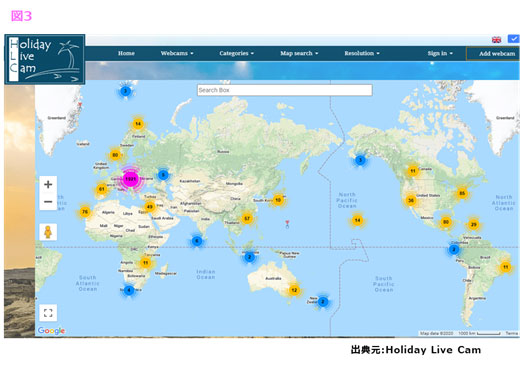This screenshot has width=523, height=365.
Task: Open the Holiday Live Cam logo
Action: click(45, 59)
